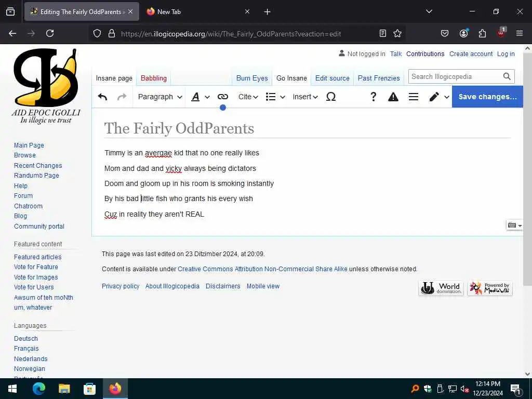Expand the text style A dropdown
Screen dimensions: 532x399
[x=200, y=97]
